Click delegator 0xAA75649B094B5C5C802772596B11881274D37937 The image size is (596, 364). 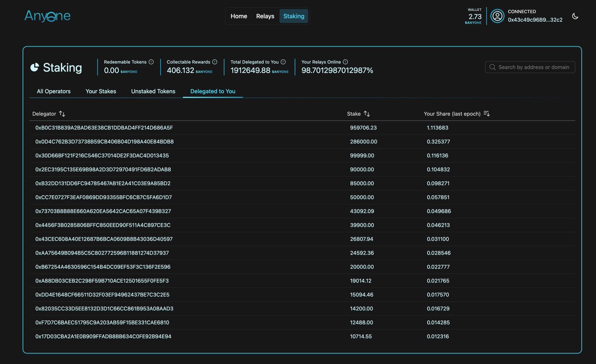pos(102,253)
